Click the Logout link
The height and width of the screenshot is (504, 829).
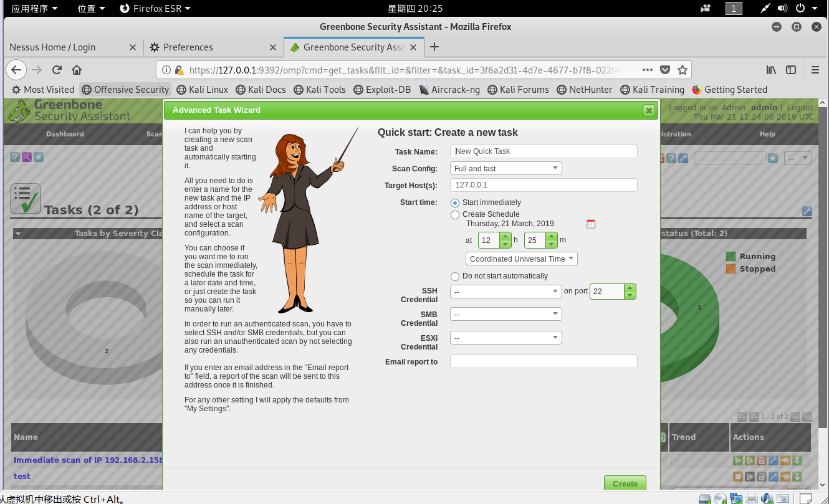[800, 108]
